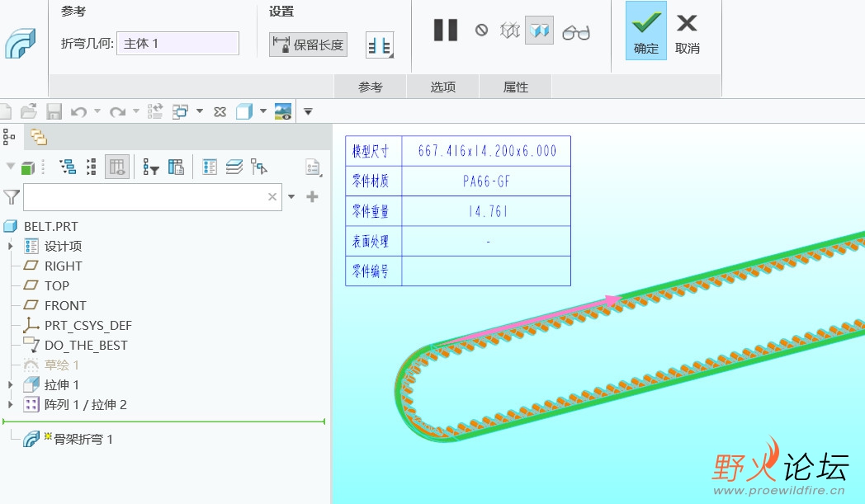The height and width of the screenshot is (504, 865).
Task: Click the Open file folder icon
Action: 29,111
